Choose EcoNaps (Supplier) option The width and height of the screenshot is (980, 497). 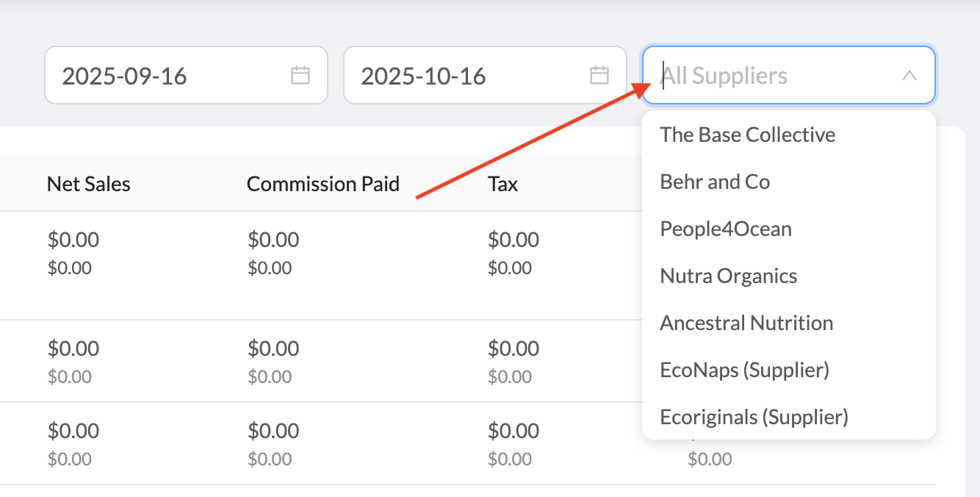[x=744, y=370]
